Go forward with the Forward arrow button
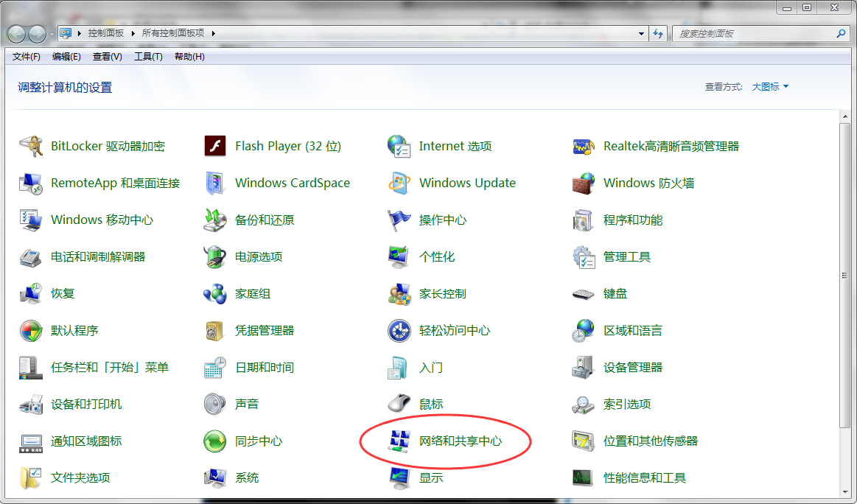 [37, 34]
